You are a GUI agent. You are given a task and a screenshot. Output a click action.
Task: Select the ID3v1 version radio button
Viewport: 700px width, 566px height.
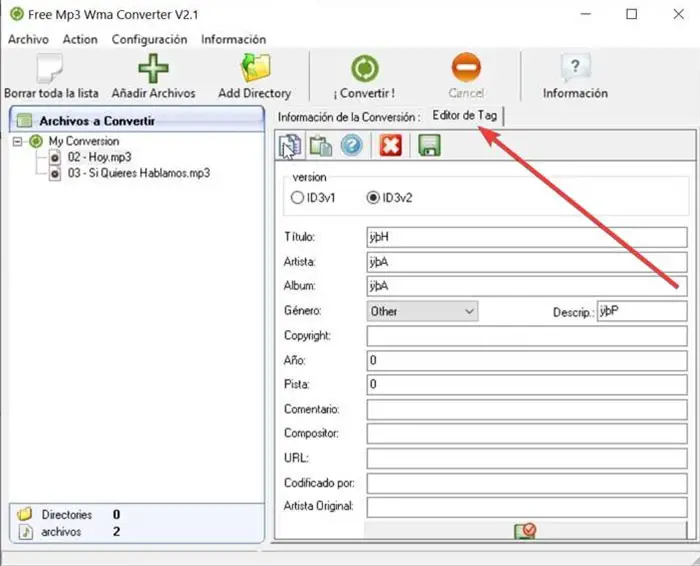(x=297, y=197)
